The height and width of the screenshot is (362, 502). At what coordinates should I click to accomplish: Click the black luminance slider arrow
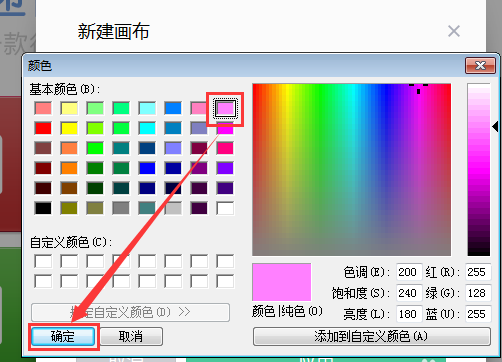click(495, 127)
